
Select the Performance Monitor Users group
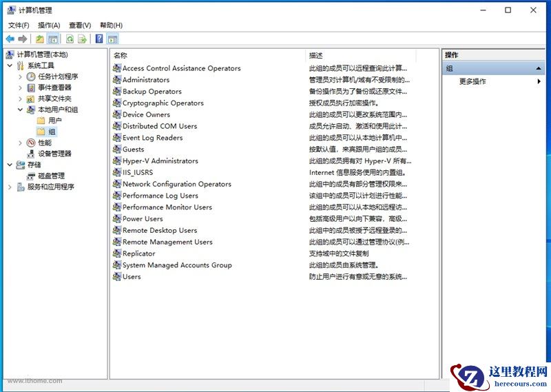[167, 207]
